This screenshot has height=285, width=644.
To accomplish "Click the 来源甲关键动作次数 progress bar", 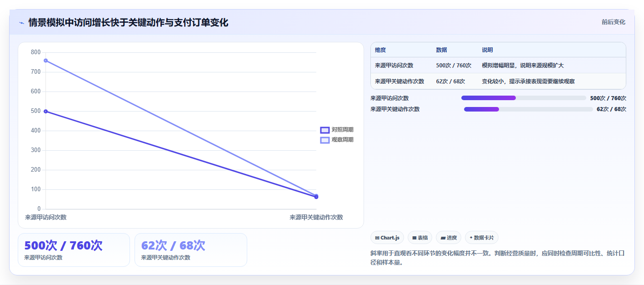I will 529,109.
